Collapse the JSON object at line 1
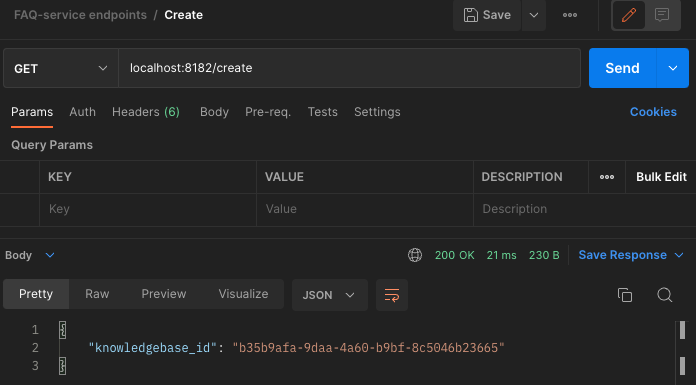The image size is (696, 385). 63,330
